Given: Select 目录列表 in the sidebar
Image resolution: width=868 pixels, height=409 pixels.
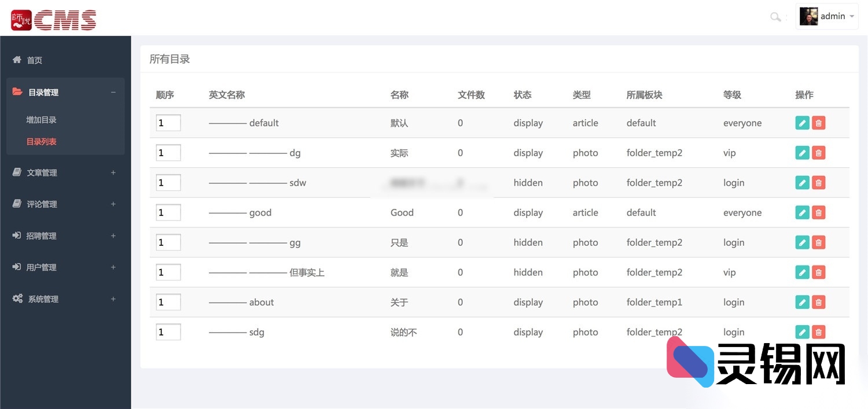Looking at the screenshot, I should [x=41, y=141].
